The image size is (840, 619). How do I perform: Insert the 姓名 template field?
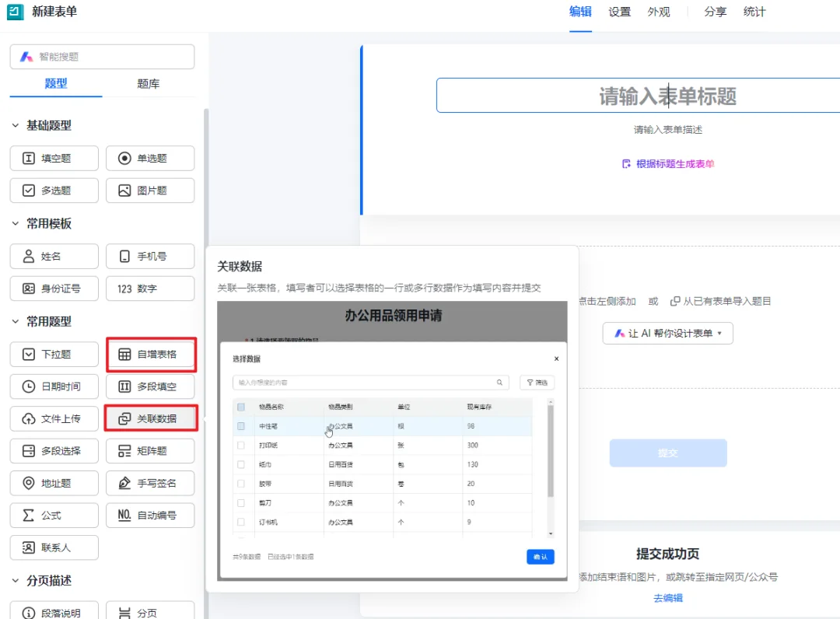pyautogui.click(x=54, y=256)
